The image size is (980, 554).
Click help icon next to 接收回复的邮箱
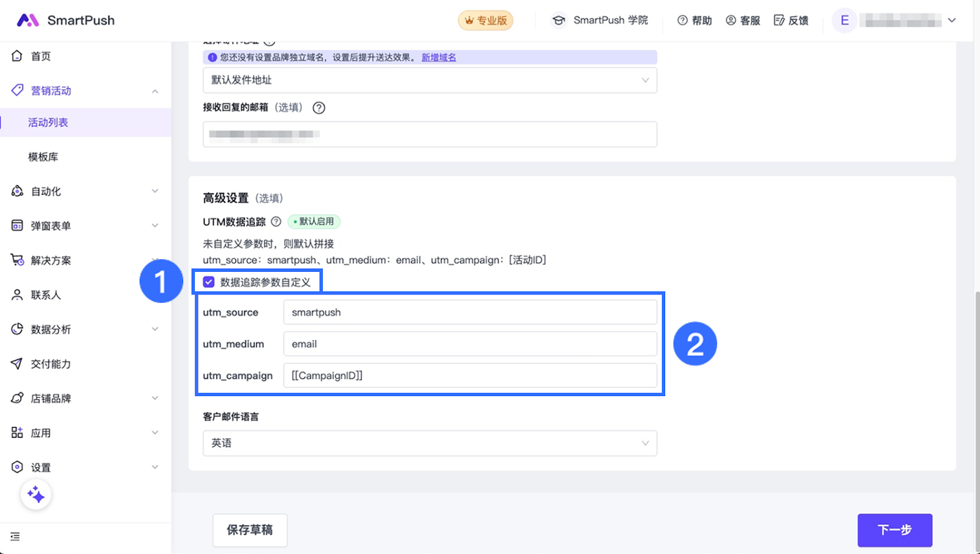coord(318,108)
